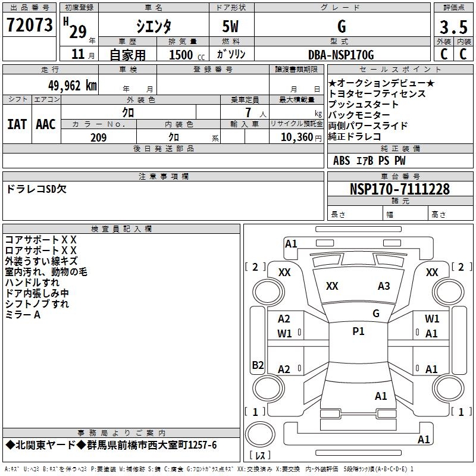Select the chassis number NSP170-7111228
476x476 pixels.
tap(400, 189)
